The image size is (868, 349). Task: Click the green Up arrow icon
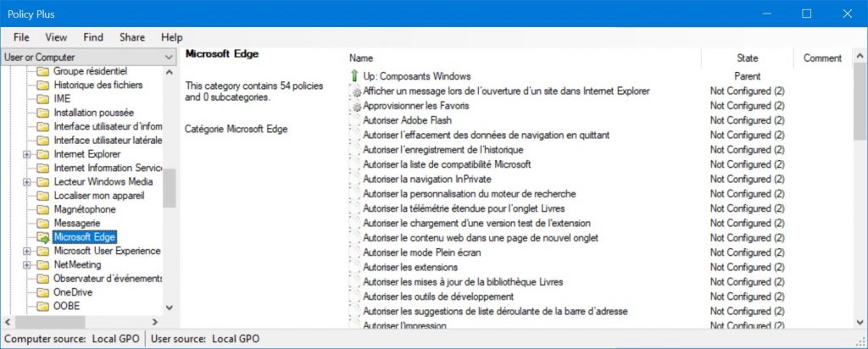(355, 75)
